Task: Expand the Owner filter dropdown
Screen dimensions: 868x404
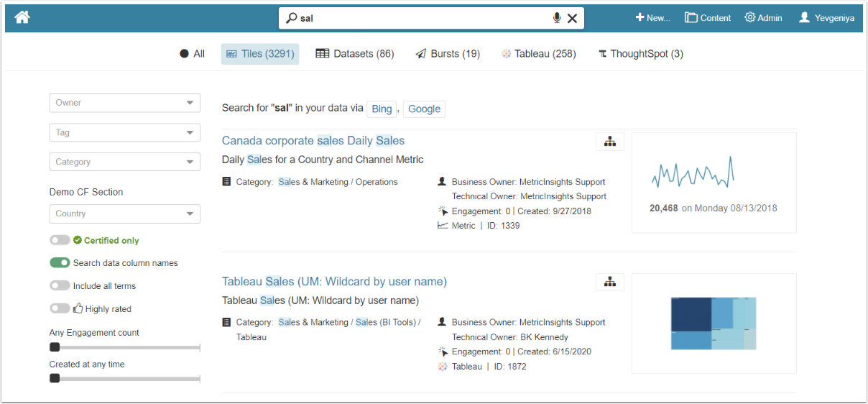Action: tap(124, 103)
